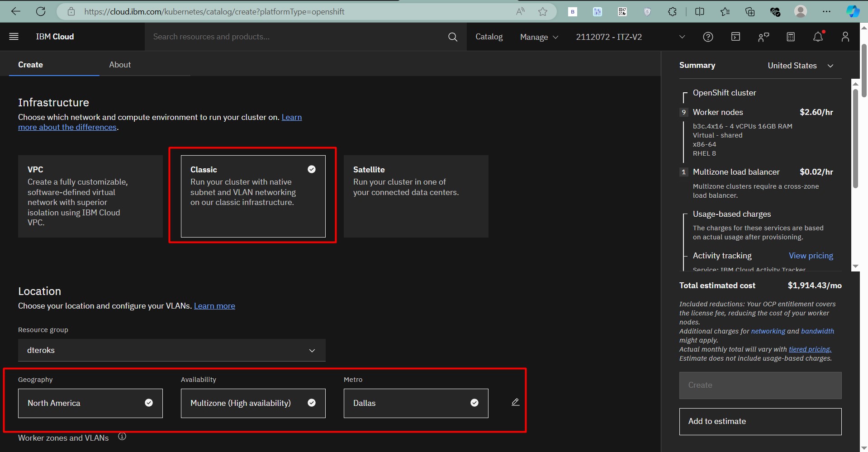Click the browser address bar URL

(214, 12)
